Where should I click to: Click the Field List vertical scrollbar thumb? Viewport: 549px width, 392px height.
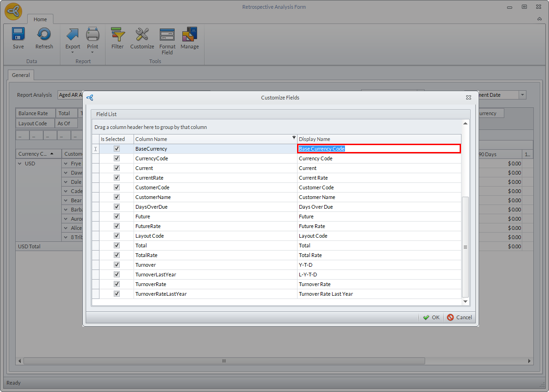click(465, 246)
